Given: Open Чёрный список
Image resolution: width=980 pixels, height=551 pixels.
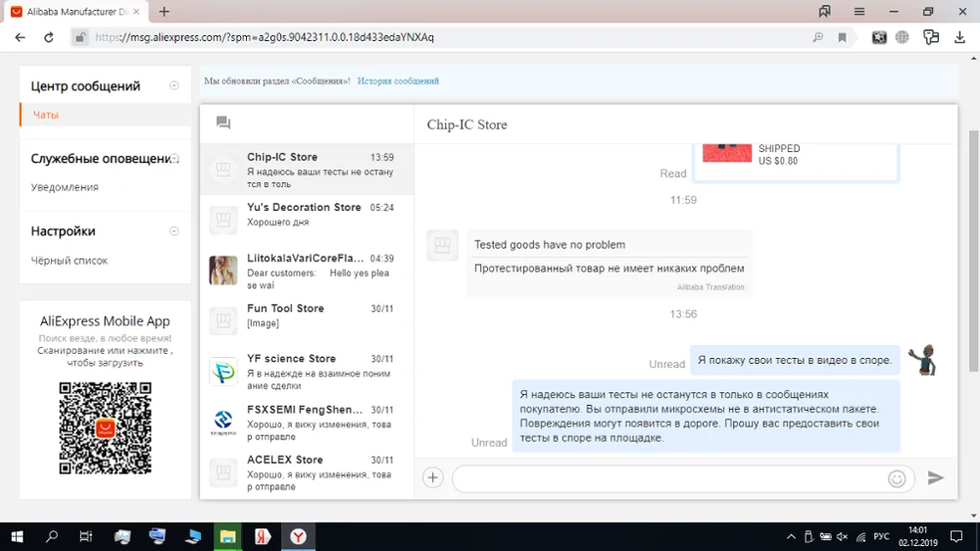Looking at the screenshot, I should point(70,260).
